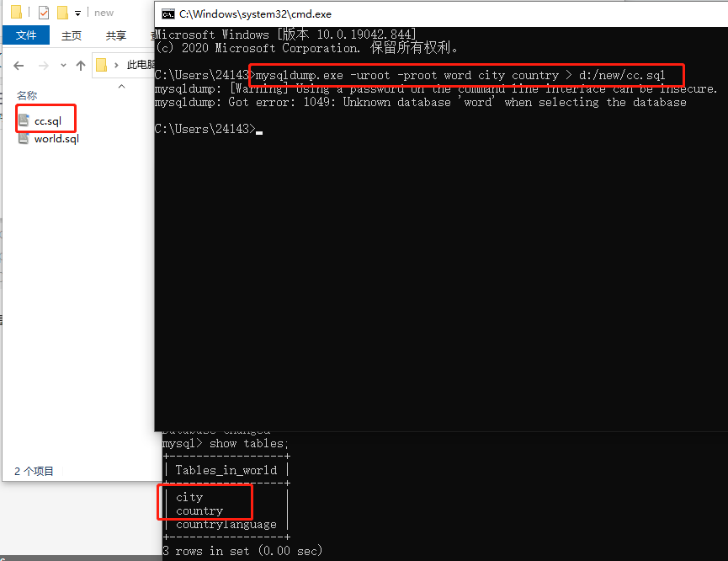Click the Tables_in_world header in mysql

(x=226, y=470)
